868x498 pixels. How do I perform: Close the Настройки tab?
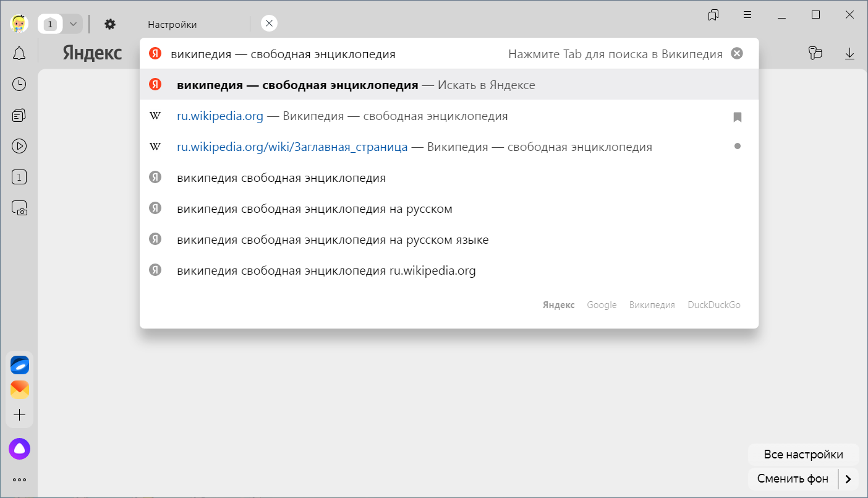point(269,24)
